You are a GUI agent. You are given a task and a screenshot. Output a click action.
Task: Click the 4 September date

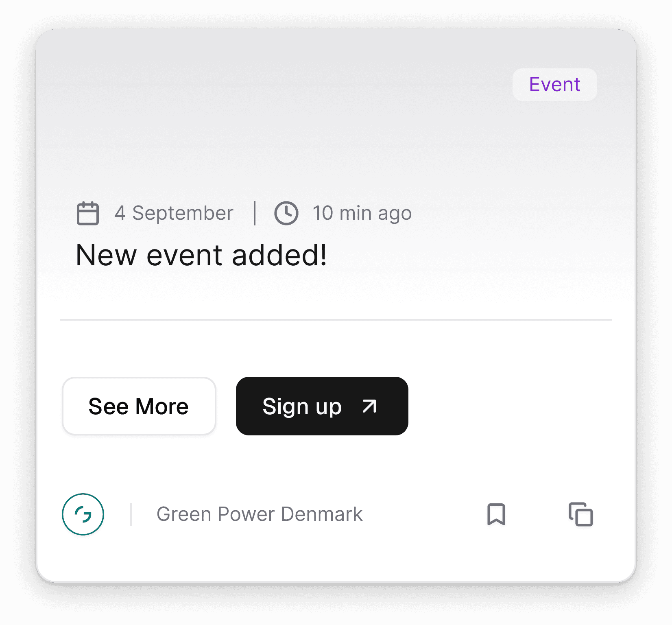pos(174,213)
